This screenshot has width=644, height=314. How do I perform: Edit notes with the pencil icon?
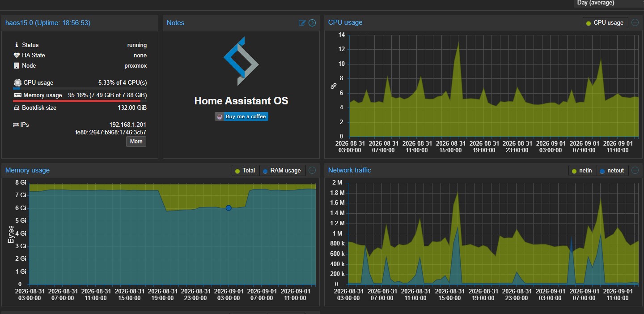[x=302, y=23]
